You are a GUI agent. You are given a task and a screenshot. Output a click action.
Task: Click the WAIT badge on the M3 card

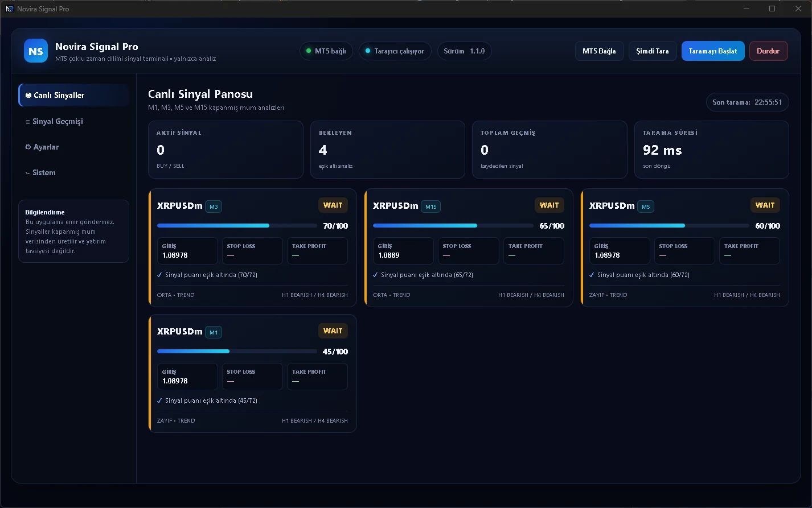[333, 205]
